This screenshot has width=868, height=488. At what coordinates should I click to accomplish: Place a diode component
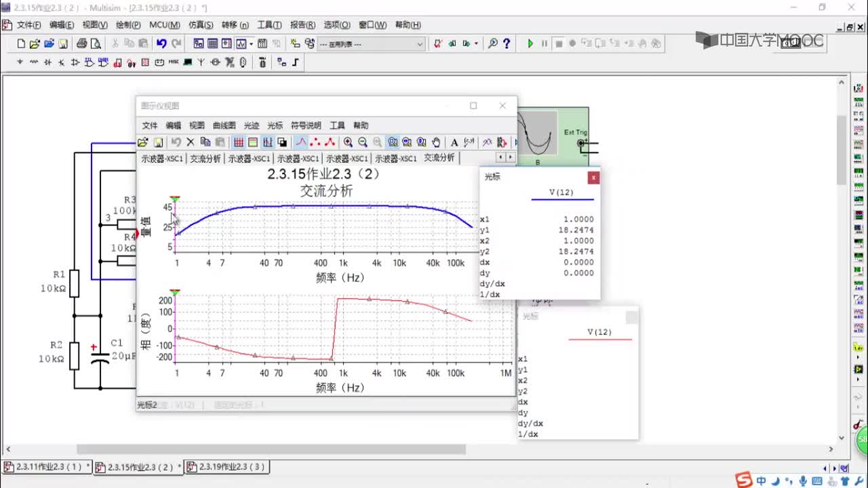coord(47,62)
